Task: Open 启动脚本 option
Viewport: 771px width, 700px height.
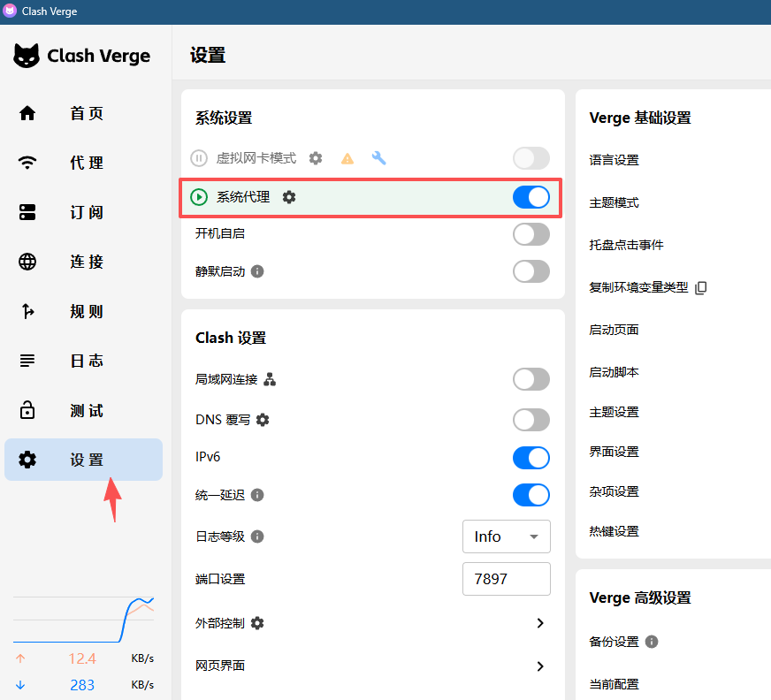Action: point(615,372)
